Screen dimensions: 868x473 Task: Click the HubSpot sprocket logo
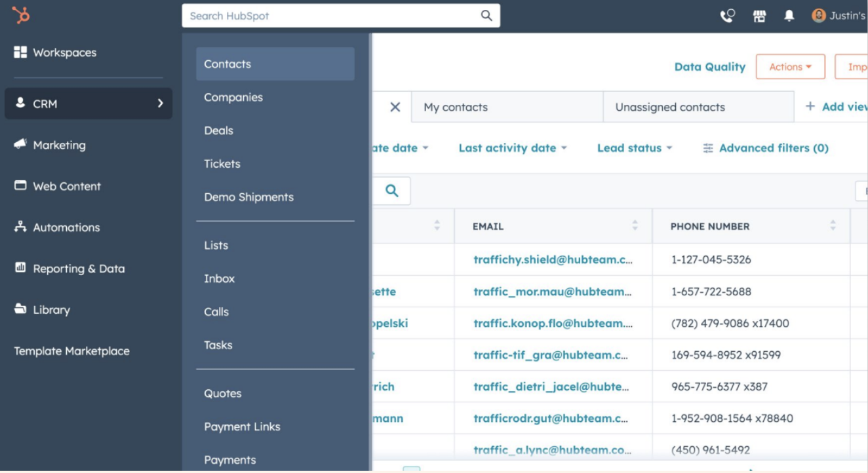click(21, 15)
